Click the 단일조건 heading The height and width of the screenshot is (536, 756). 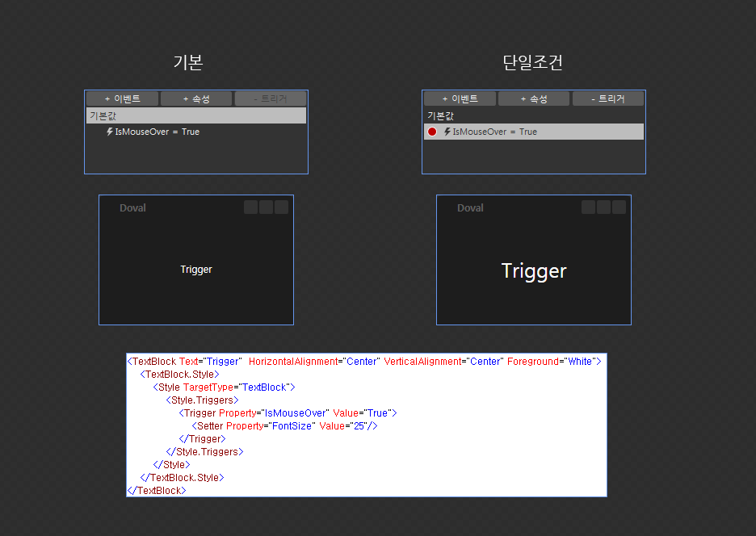coord(533,62)
